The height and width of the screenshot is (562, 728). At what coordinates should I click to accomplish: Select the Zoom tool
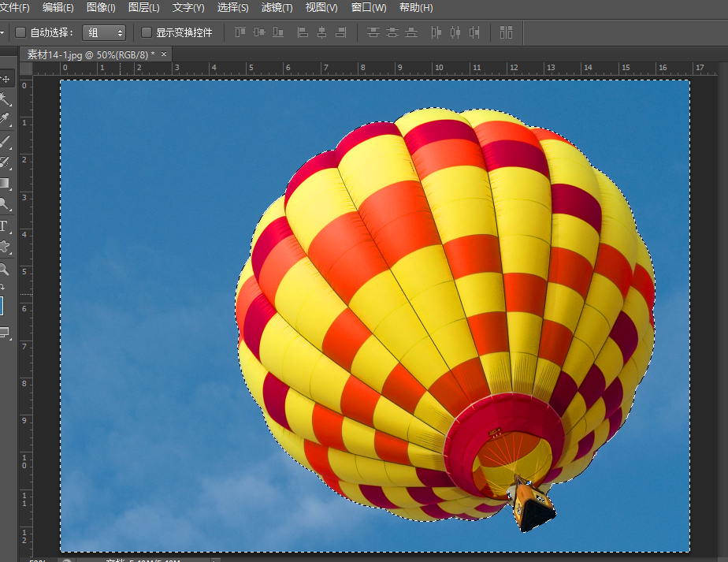pyautogui.click(x=5, y=270)
